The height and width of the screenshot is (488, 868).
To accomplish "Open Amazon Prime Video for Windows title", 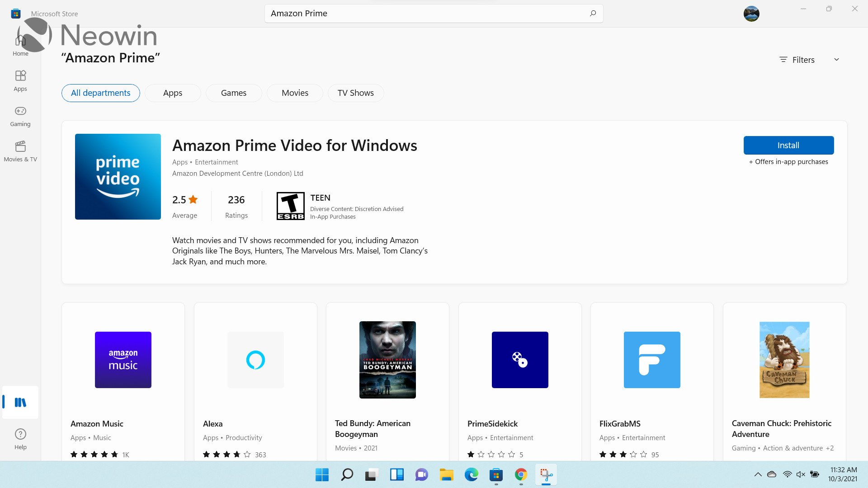I will pyautogui.click(x=295, y=145).
